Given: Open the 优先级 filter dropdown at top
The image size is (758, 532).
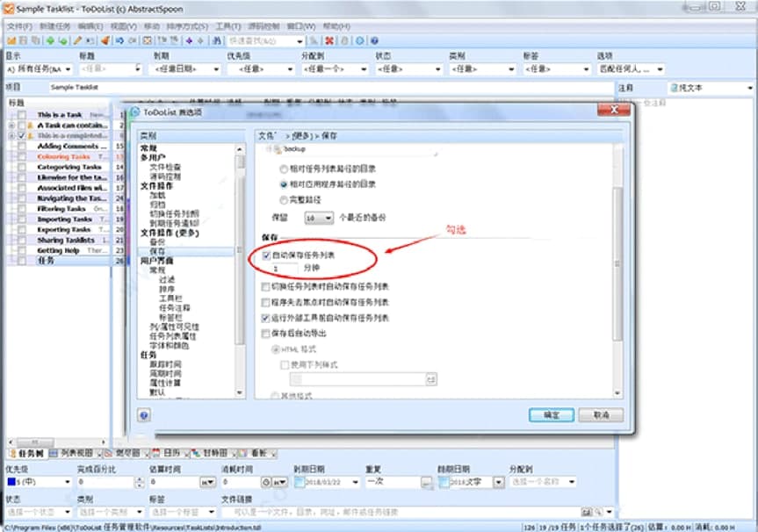Looking at the screenshot, I should (261, 69).
